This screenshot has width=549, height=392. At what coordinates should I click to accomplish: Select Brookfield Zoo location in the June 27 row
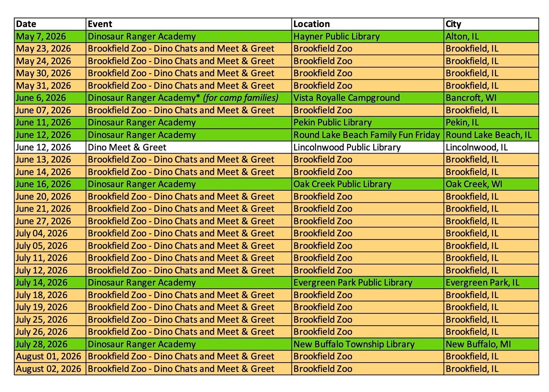coord(368,221)
